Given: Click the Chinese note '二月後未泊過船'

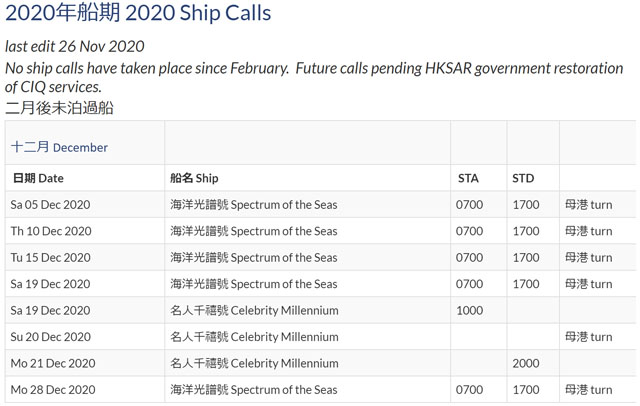Looking at the screenshot, I should point(59,108).
